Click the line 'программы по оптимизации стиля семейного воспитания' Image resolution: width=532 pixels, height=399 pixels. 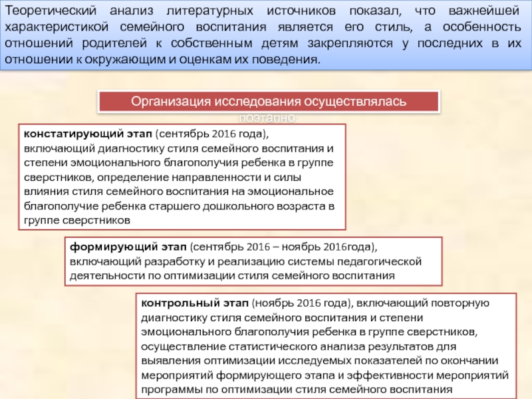(297, 389)
